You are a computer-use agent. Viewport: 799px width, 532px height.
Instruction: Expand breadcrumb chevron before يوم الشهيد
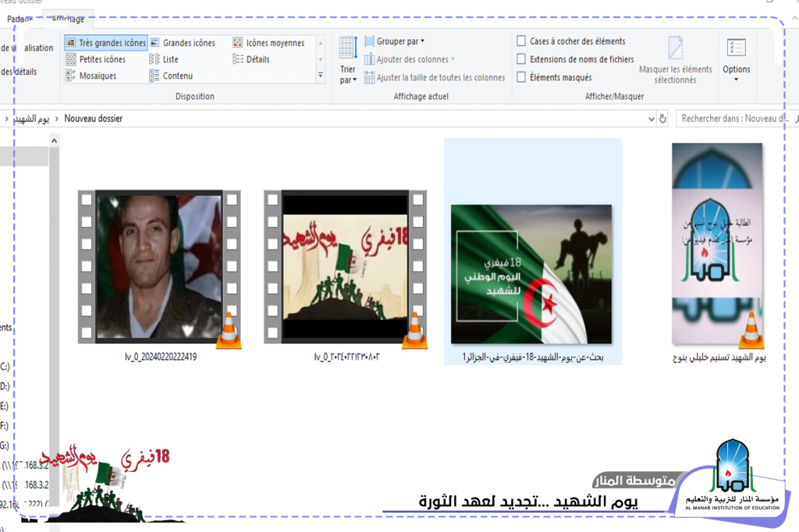(6, 119)
